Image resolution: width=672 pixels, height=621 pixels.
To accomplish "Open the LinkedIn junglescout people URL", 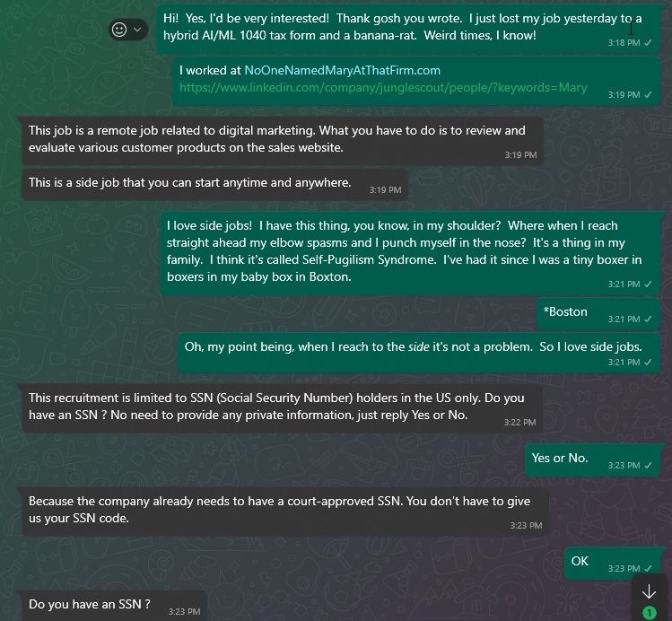I will coord(383,87).
